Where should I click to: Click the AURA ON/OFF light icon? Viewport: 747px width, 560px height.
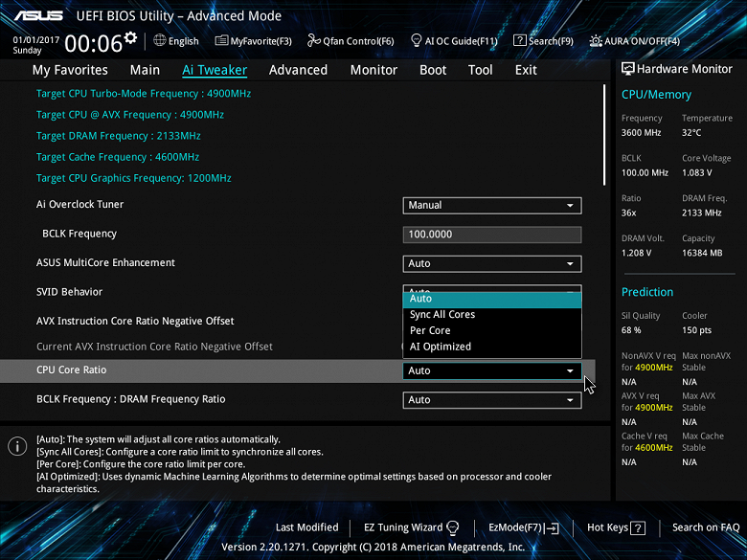tap(596, 41)
